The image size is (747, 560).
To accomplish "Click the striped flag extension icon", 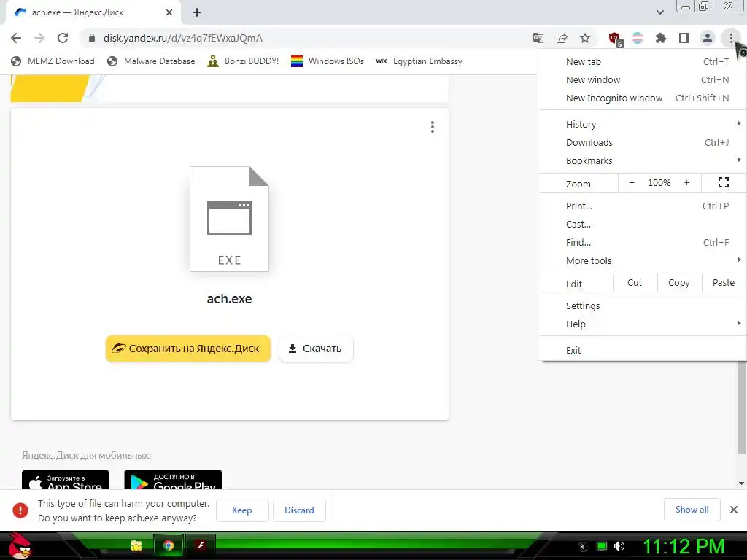I will coord(638,38).
